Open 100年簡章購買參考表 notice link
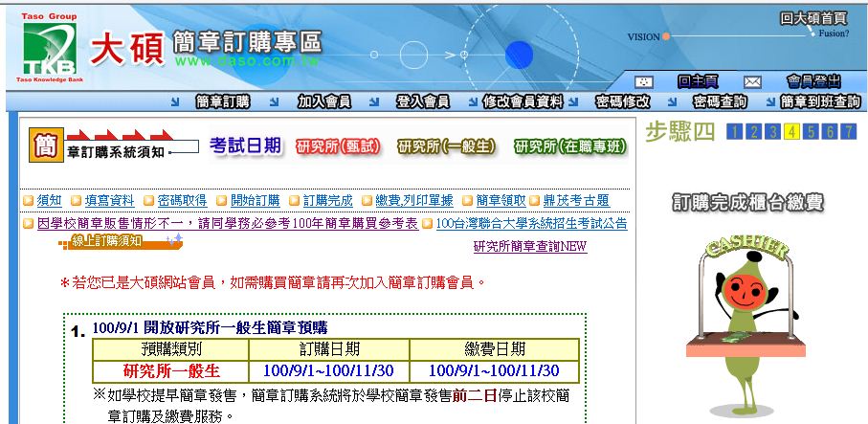The height and width of the screenshot is (424, 868). coord(228,224)
